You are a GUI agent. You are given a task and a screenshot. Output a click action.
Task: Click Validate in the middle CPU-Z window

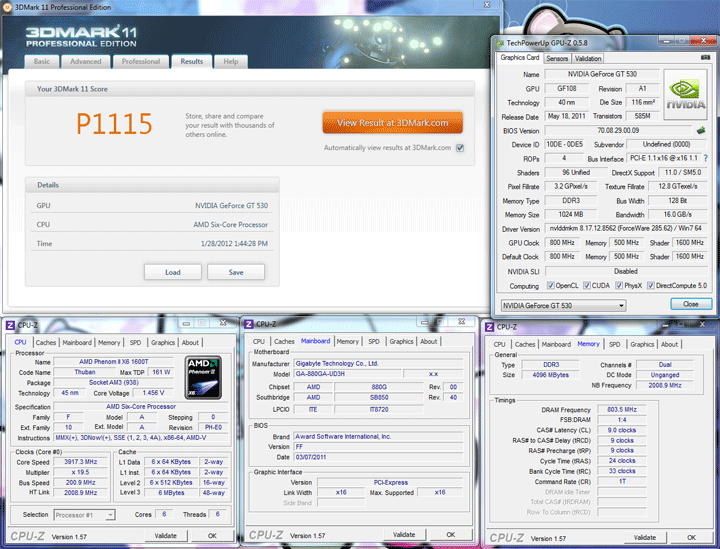click(404, 535)
